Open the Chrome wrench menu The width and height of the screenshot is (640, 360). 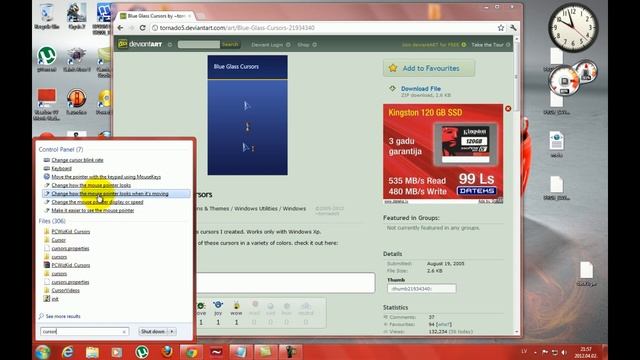point(513,28)
